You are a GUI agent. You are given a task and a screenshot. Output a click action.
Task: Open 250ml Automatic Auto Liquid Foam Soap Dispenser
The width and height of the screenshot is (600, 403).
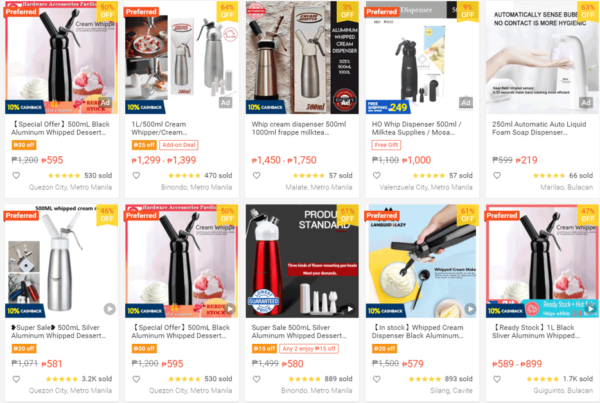539,128
